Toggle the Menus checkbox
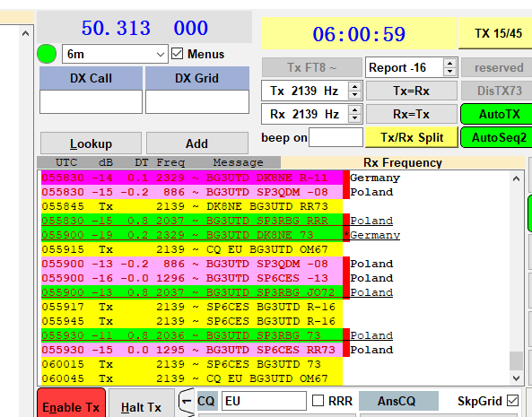The width and height of the screenshot is (532, 417). (x=178, y=54)
